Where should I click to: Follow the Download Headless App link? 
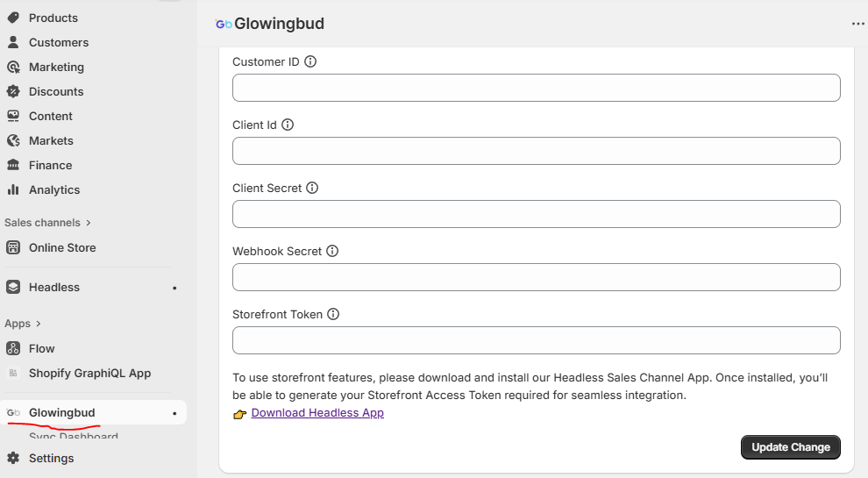317,413
